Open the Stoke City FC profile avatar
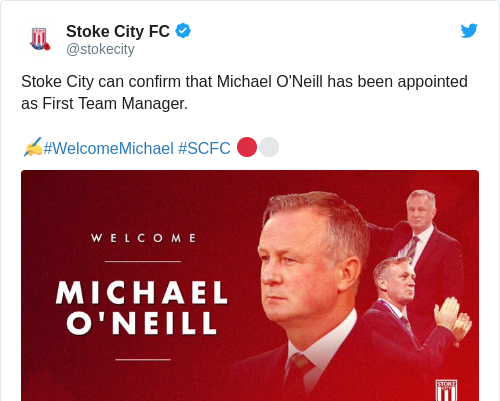500x401 pixels. click(x=40, y=39)
